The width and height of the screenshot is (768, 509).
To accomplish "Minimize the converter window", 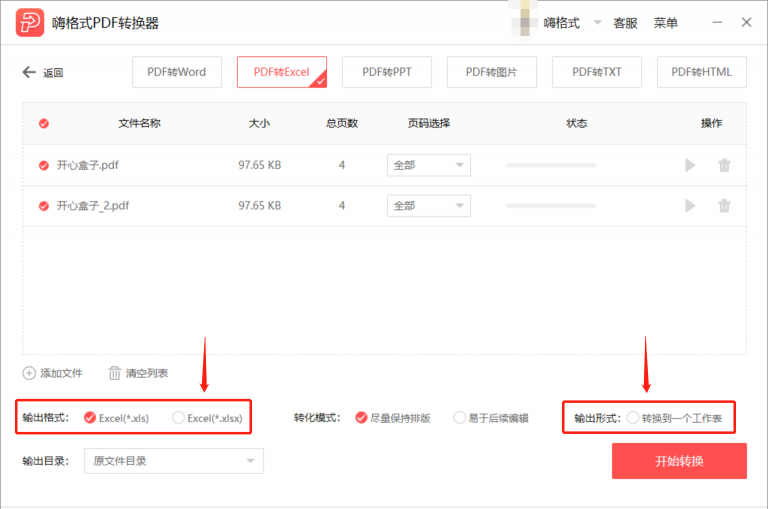I will pos(717,23).
